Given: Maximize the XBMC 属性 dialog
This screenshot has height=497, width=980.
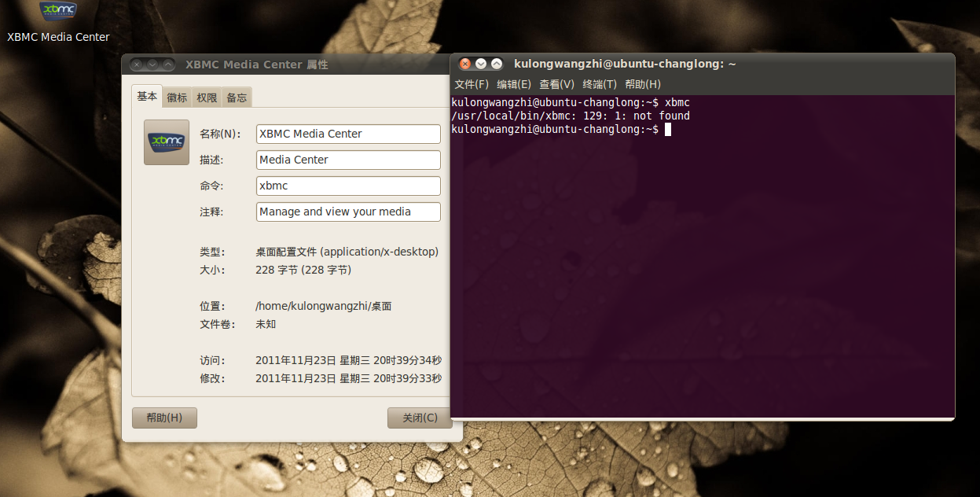Looking at the screenshot, I should point(168,64).
